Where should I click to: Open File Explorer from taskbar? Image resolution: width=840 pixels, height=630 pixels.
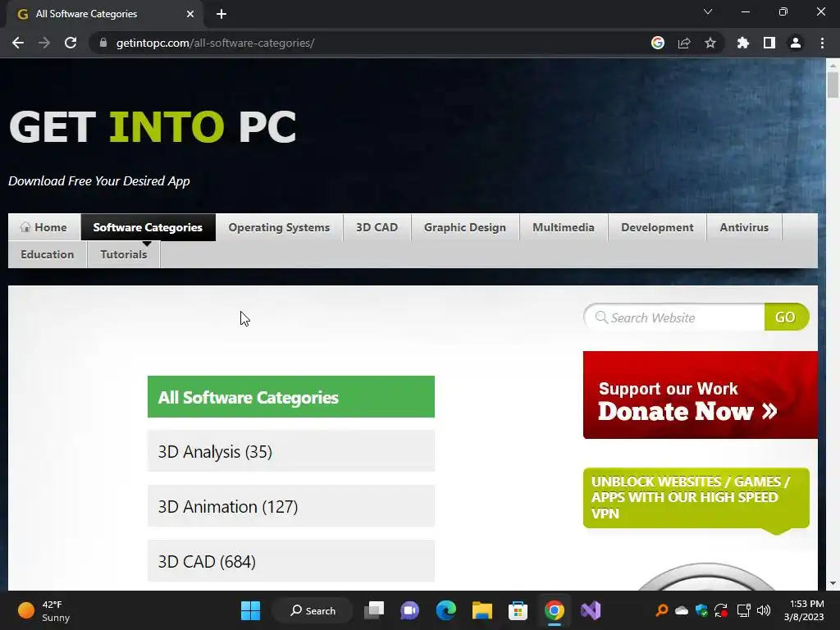point(482,610)
